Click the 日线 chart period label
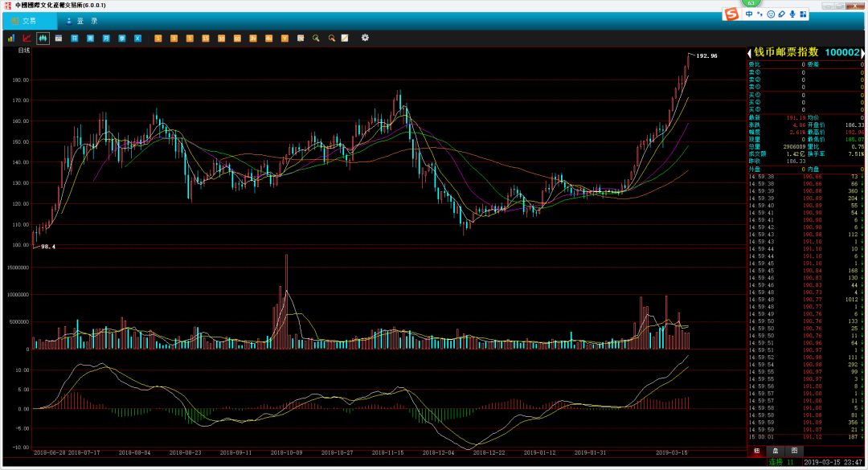868x470 pixels. tap(24, 51)
